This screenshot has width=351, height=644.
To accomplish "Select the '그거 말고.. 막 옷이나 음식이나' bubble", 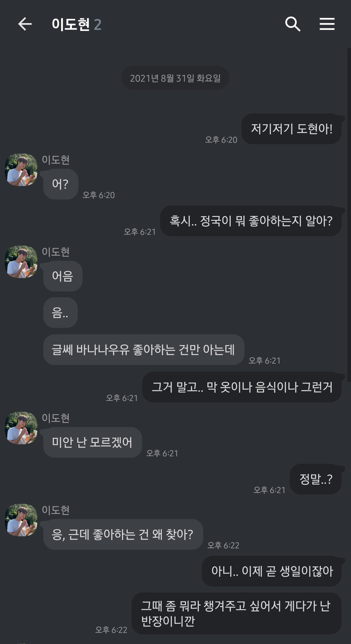I will click(242, 387).
